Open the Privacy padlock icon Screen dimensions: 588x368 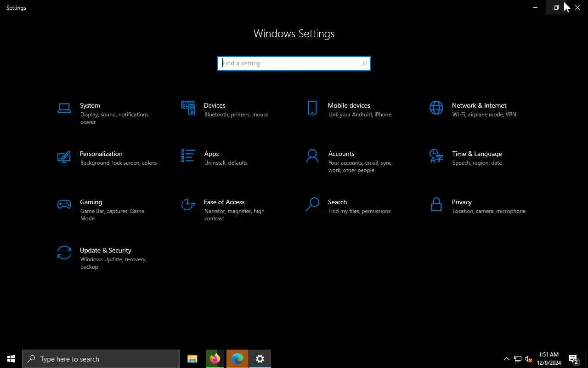(436, 204)
